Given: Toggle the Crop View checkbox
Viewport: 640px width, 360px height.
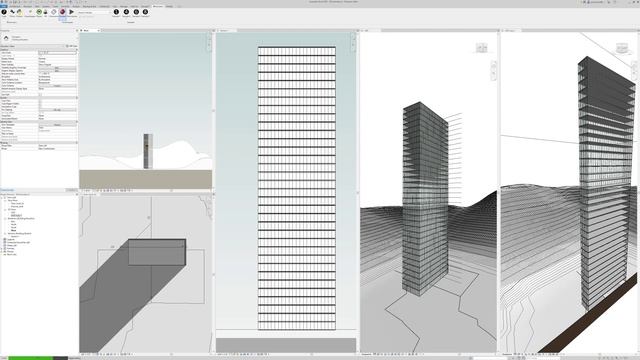Looking at the screenshot, I should pos(40,101).
